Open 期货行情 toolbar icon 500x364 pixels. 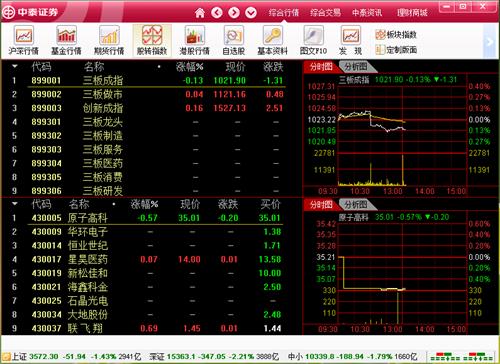[109, 40]
